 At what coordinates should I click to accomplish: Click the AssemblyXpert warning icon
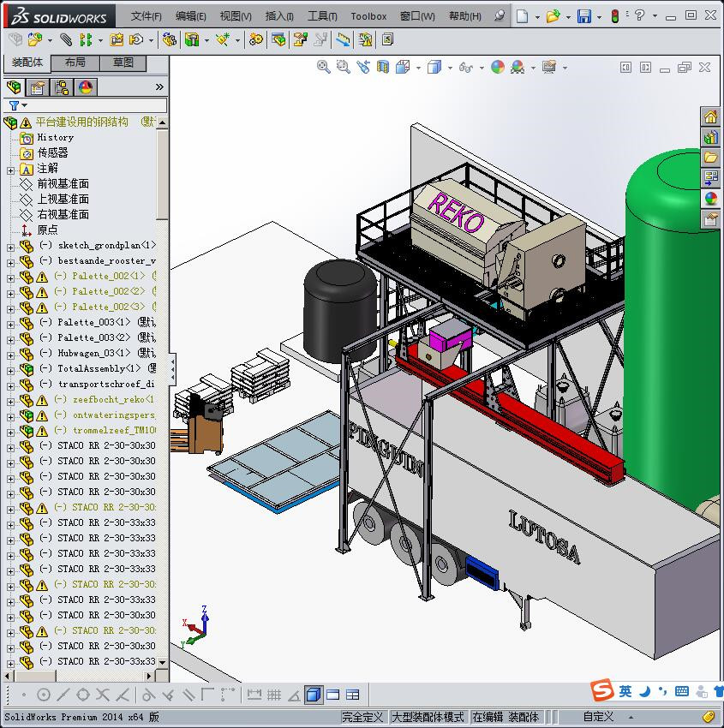[x=365, y=40]
